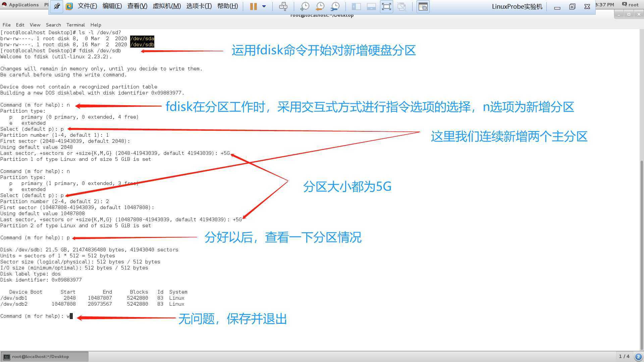
Task: Take a snapshot of the VM
Action: click(x=305, y=6)
